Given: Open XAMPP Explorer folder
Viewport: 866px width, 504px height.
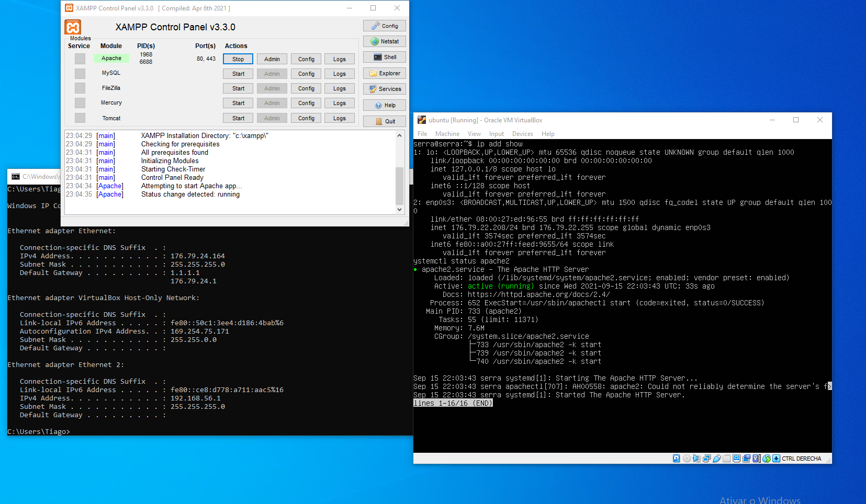Looking at the screenshot, I should pyautogui.click(x=385, y=73).
